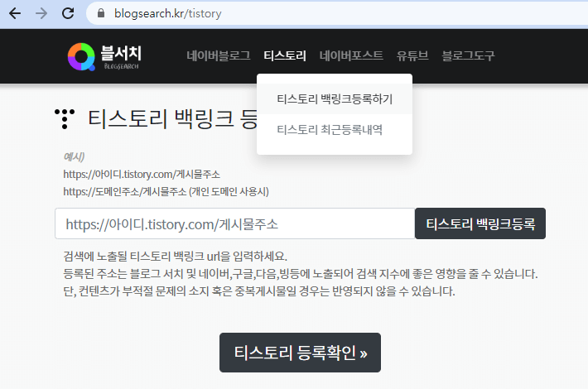
Task: Click the line 검색에 노출될 티스토리 백링크 url을 입력하세요
Action: (175, 257)
